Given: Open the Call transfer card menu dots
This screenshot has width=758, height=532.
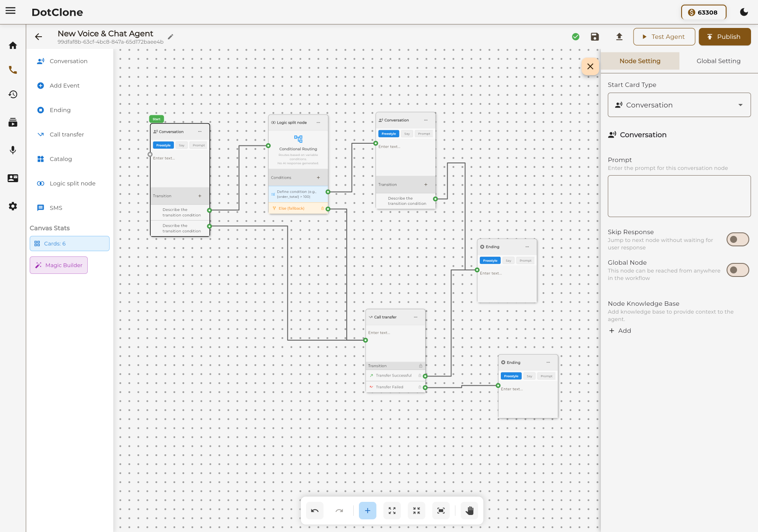Looking at the screenshot, I should click(416, 317).
